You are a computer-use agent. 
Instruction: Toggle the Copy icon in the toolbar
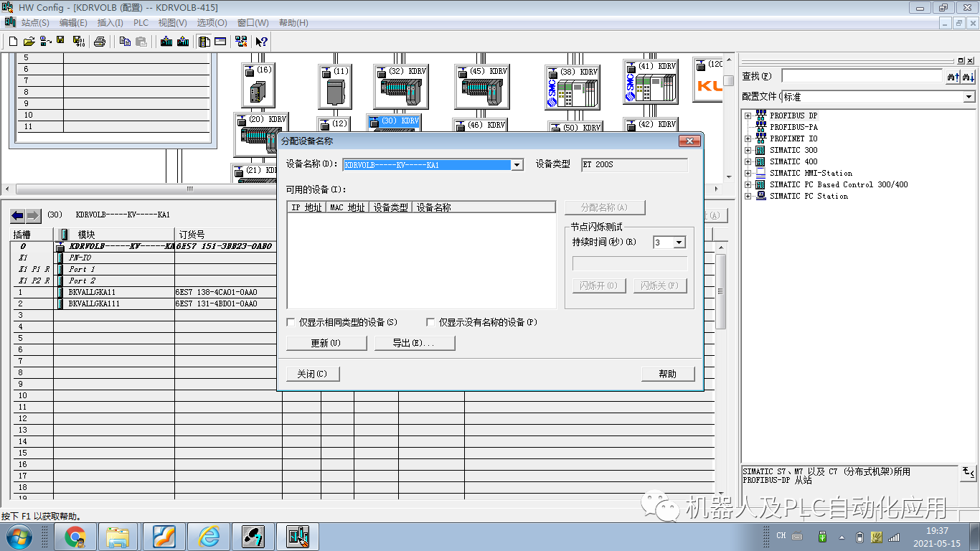pyautogui.click(x=126, y=41)
